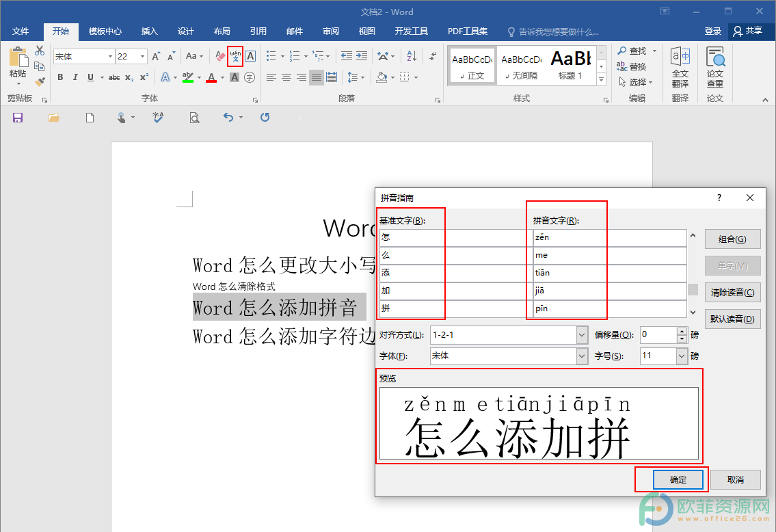
Task: Switch to the 插入 (Insert) tab
Action: tap(150, 31)
